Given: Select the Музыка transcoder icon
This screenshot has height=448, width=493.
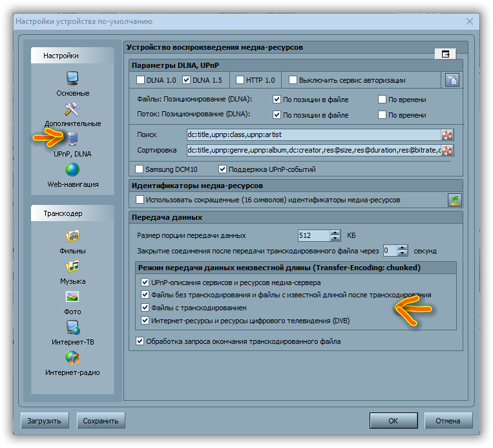Looking at the screenshot, I should [72, 266].
